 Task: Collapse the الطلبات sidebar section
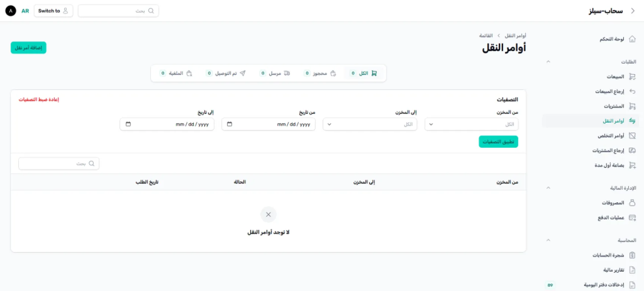click(548, 62)
